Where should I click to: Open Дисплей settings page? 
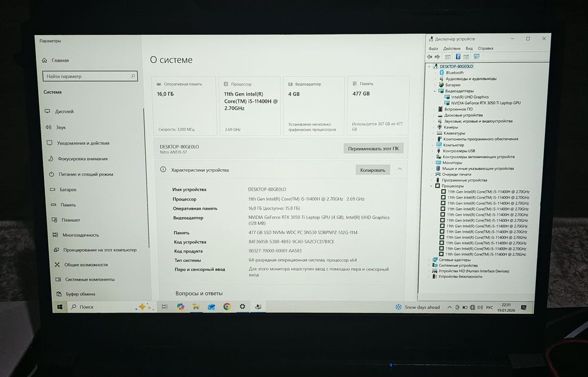(x=59, y=112)
